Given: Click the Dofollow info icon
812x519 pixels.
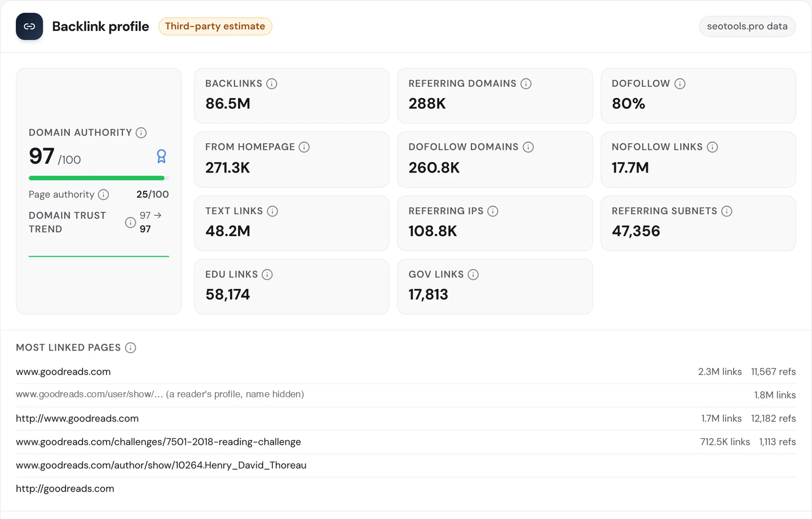Looking at the screenshot, I should 680,84.
